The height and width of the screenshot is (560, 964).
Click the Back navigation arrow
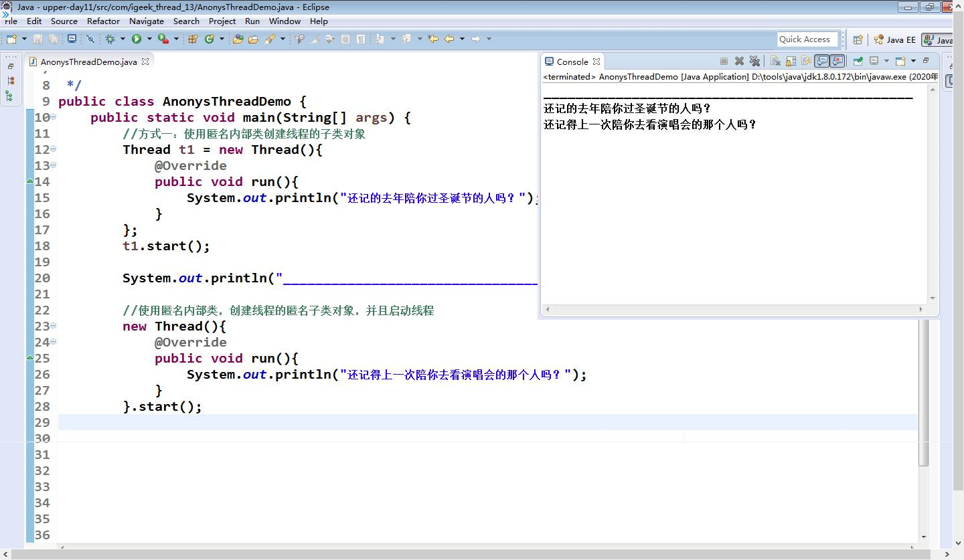tap(449, 39)
